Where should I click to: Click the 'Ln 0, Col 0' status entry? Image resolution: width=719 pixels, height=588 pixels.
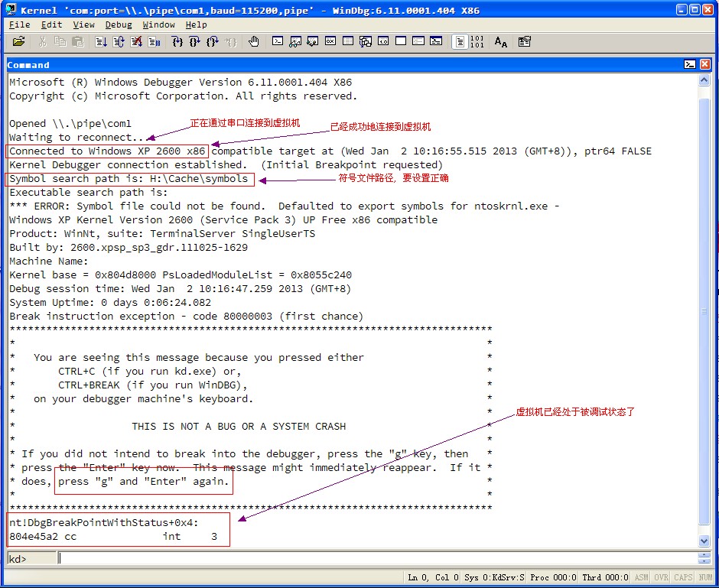tap(433, 577)
